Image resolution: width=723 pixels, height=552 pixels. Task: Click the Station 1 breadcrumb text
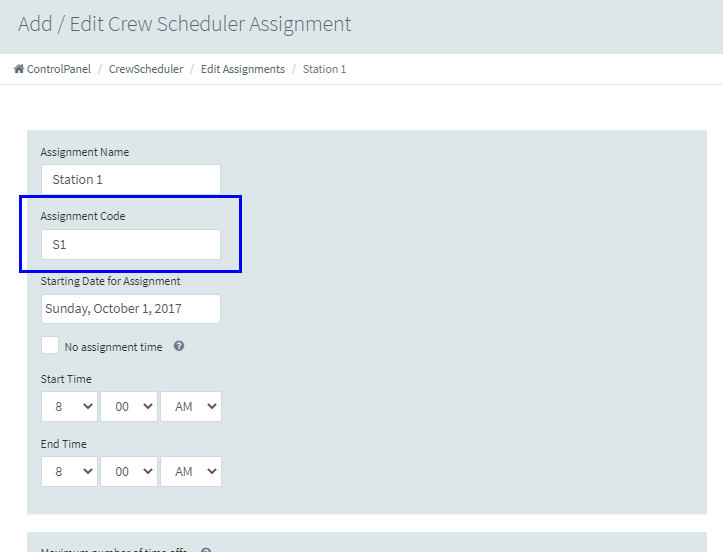pos(324,69)
